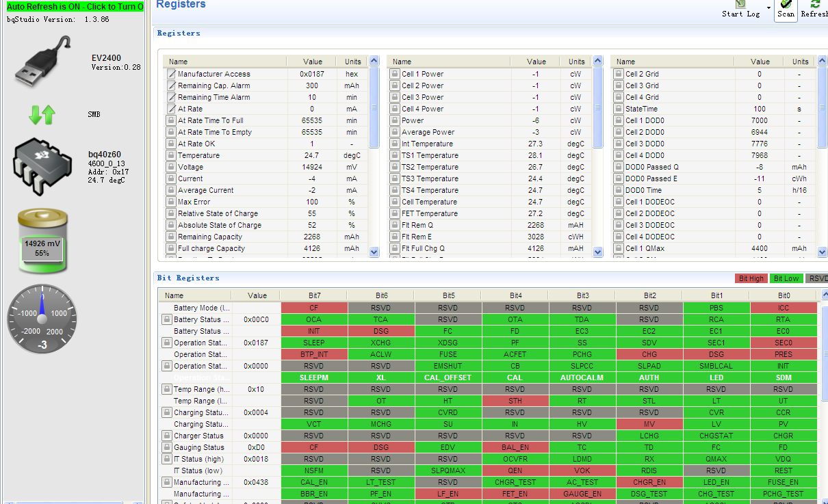Click the GAUGE_EN bit cell
The image size is (828, 504).
[582, 494]
